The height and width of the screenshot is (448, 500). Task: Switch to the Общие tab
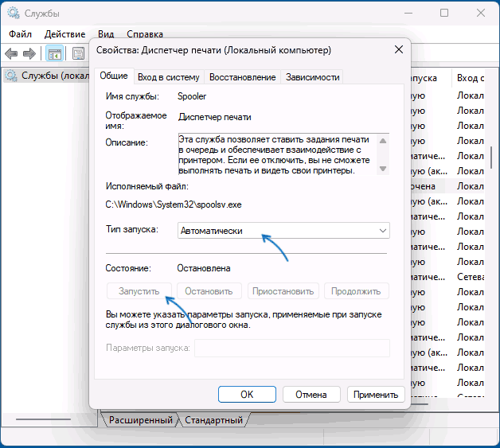pos(114,76)
